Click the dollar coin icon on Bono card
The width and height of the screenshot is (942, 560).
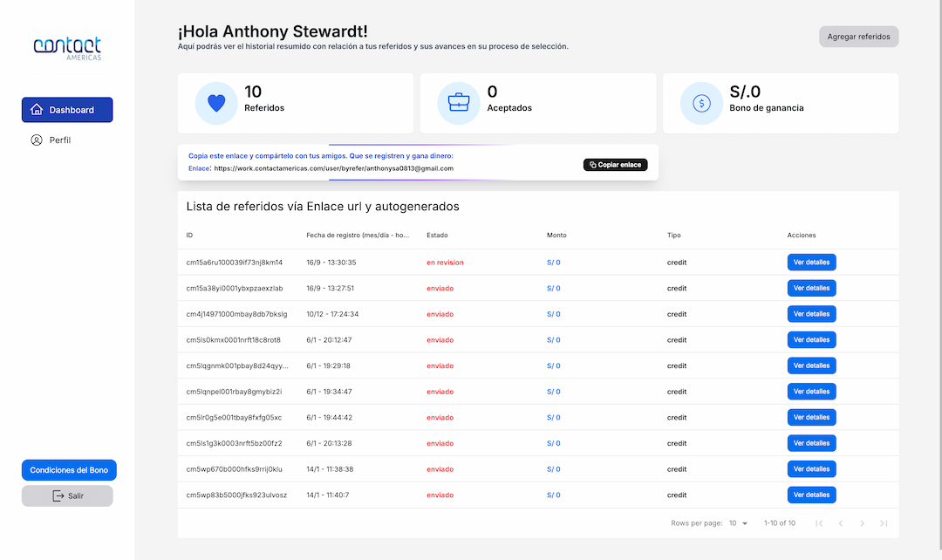(x=701, y=103)
